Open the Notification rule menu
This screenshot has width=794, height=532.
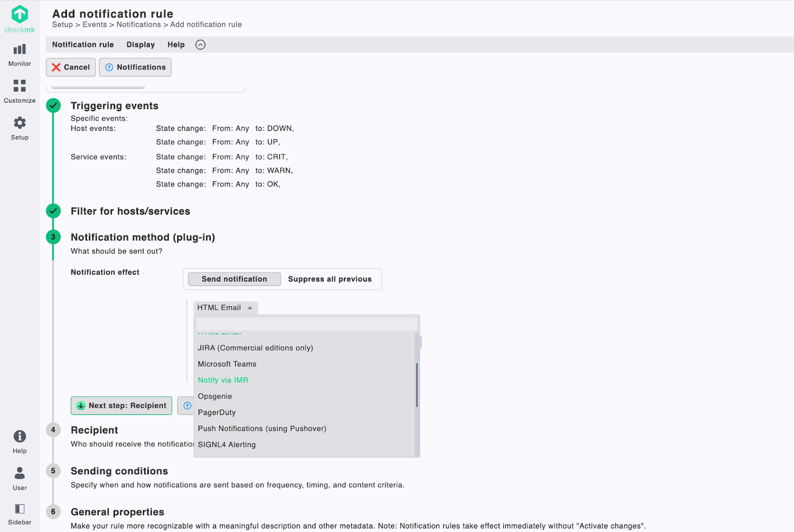[x=83, y=45]
